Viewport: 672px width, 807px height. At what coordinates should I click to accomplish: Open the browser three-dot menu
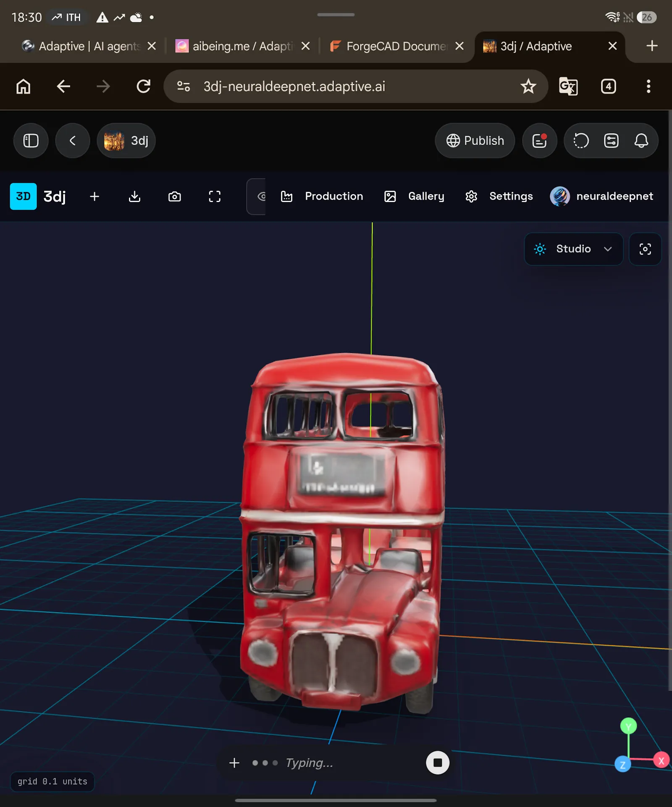(648, 87)
